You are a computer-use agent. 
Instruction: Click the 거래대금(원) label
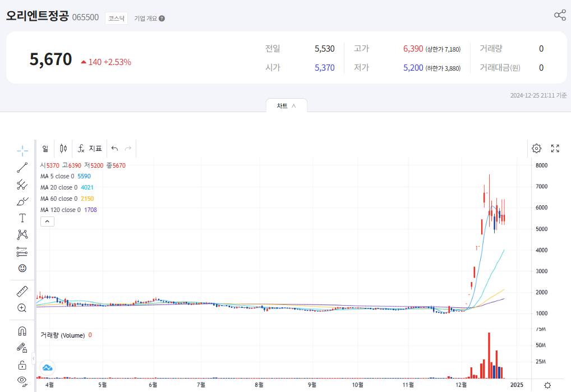click(x=500, y=68)
